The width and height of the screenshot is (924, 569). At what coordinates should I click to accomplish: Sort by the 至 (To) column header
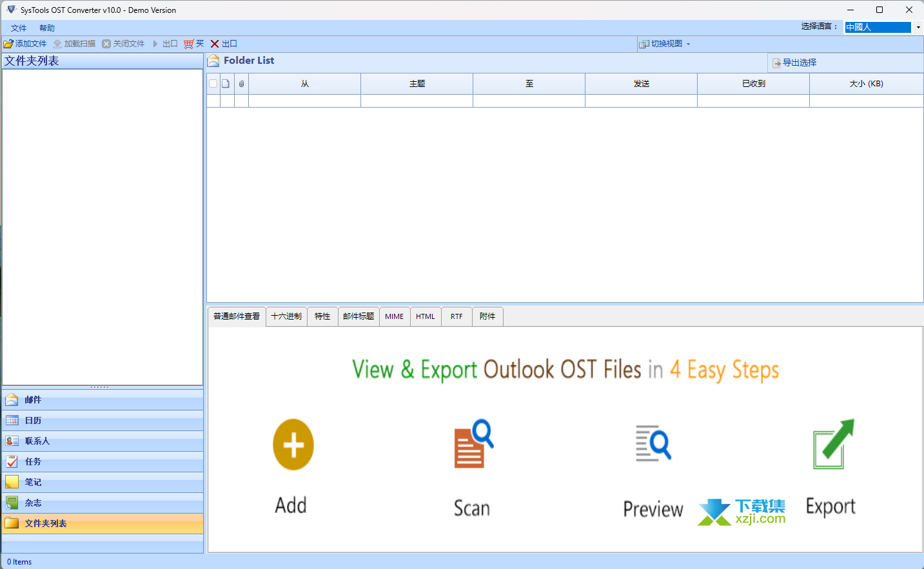[529, 84]
